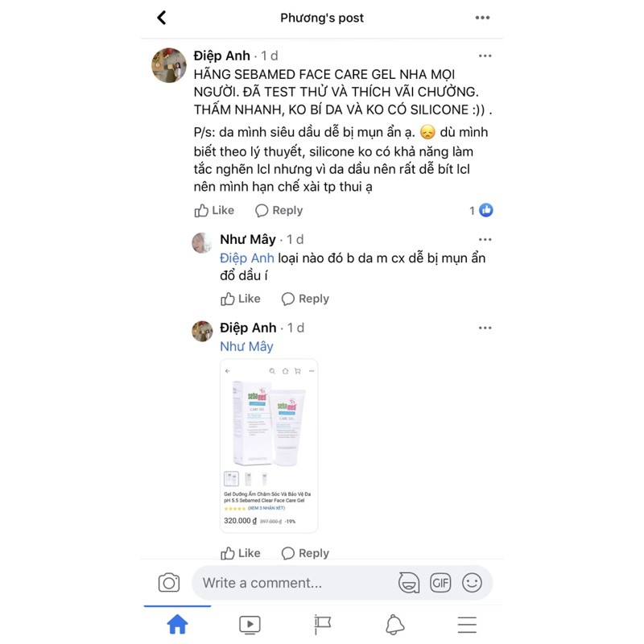Open the Như Mây tagged name link
This screenshot has width=644, height=644.
tap(246, 346)
